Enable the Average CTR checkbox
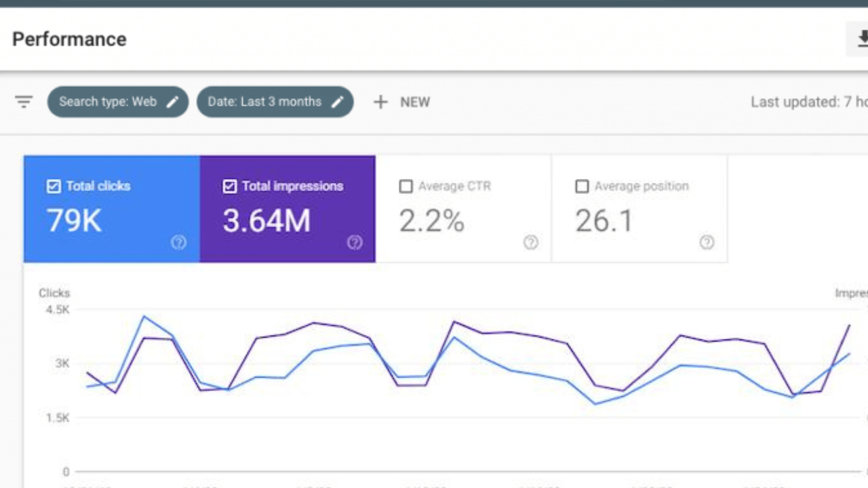The width and height of the screenshot is (868, 488). coord(406,186)
